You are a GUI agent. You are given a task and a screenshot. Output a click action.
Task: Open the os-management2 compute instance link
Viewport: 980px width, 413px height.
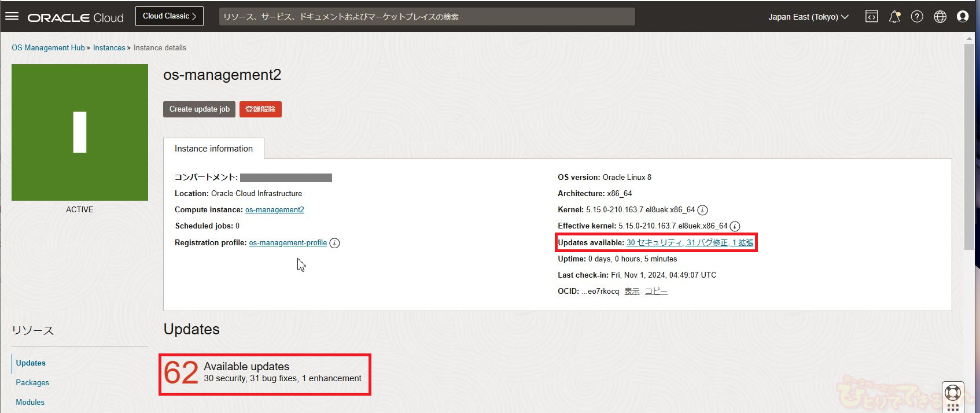pyautogui.click(x=275, y=209)
